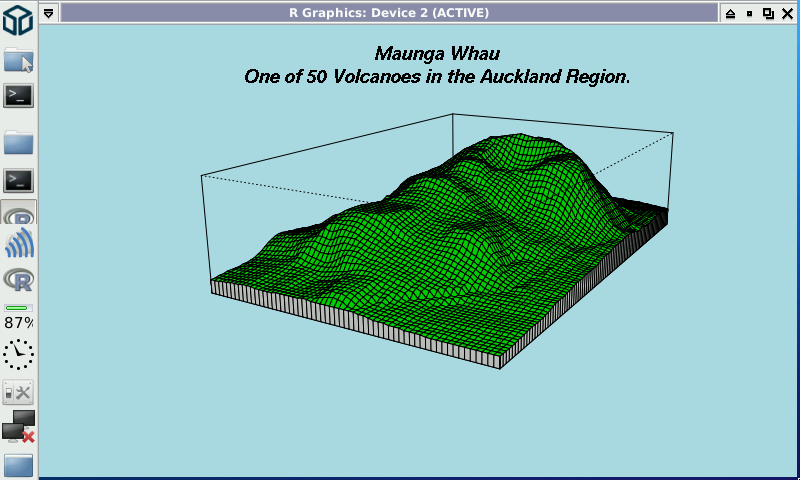The height and width of the screenshot is (480, 800).
Task: Open the file manager with cursor icon
Action: point(19,60)
